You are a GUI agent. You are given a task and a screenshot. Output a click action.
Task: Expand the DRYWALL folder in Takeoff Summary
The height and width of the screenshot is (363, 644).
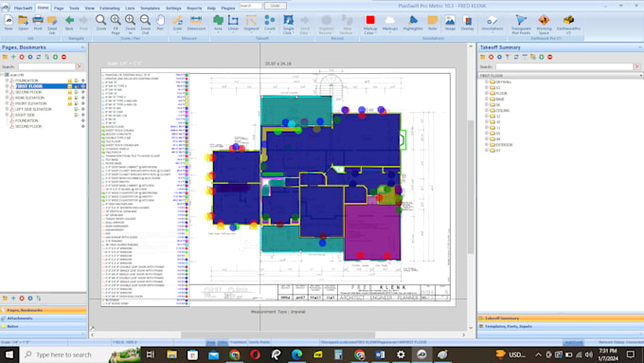[x=487, y=82]
